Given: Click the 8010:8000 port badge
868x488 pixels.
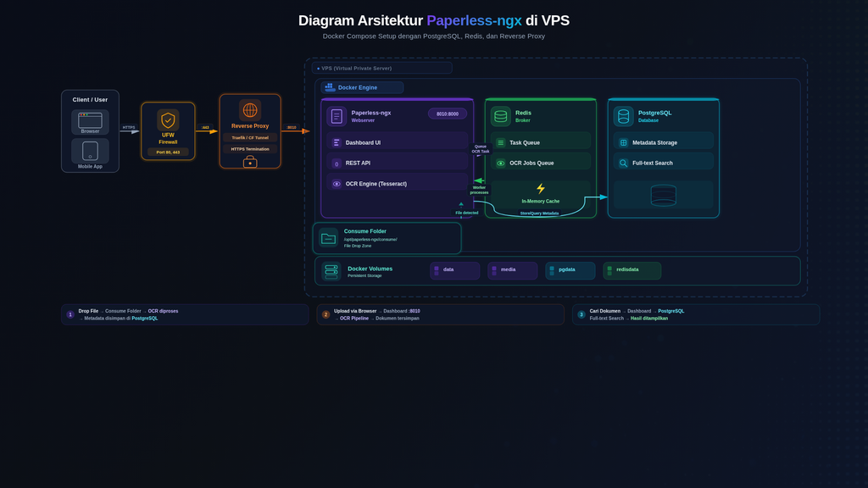Looking at the screenshot, I should [448, 114].
